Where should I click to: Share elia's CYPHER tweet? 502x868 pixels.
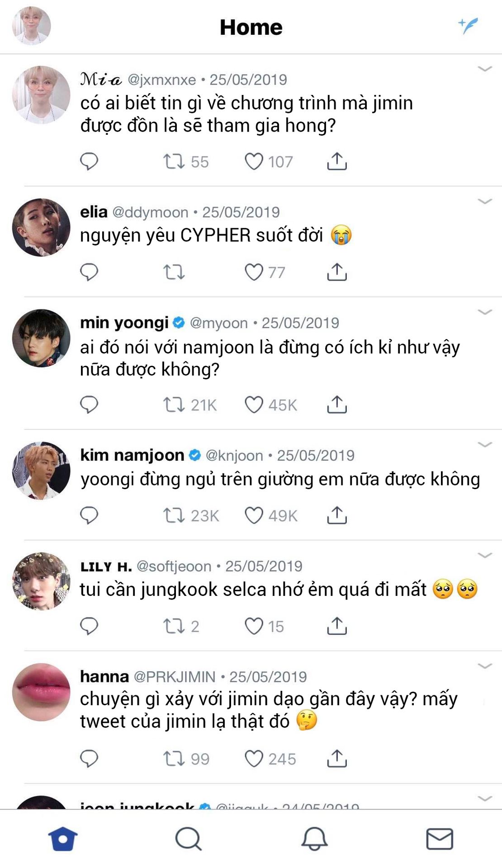click(337, 272)
